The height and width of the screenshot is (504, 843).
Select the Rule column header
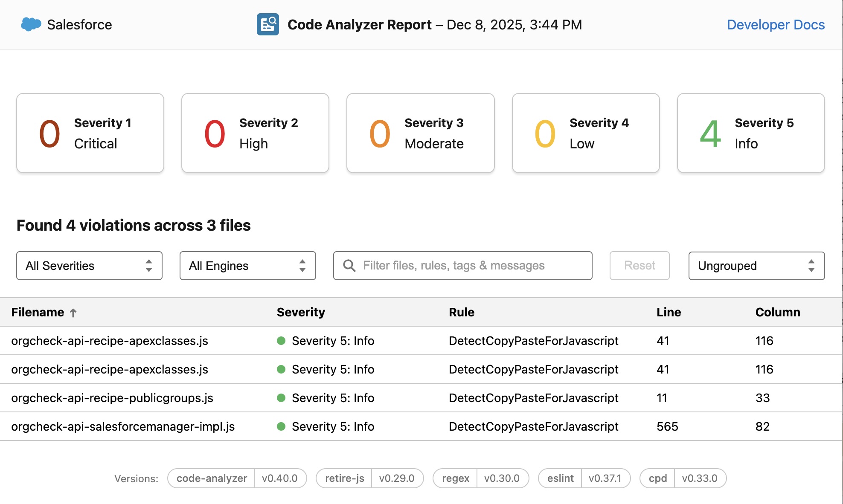click(461, 312)
